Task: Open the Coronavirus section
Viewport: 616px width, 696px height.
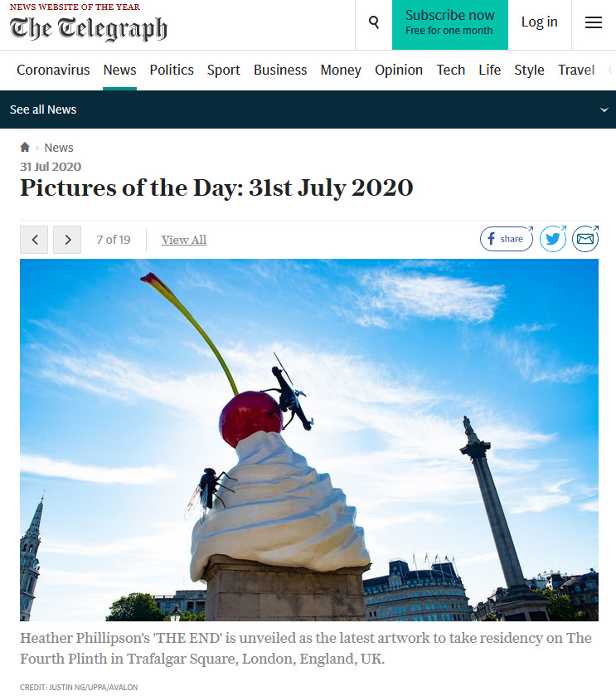Action: pos(53,70)
